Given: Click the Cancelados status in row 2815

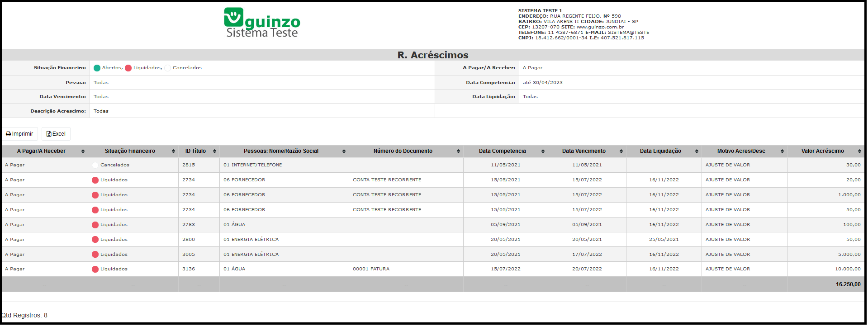Looking at the screenshot, I should tap(115, 165).
